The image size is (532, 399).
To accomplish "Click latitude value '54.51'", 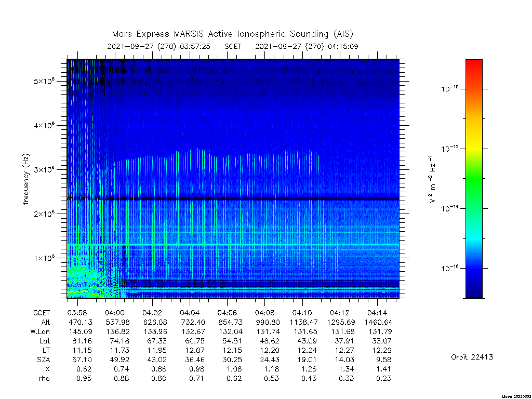I will coord(232,341).
